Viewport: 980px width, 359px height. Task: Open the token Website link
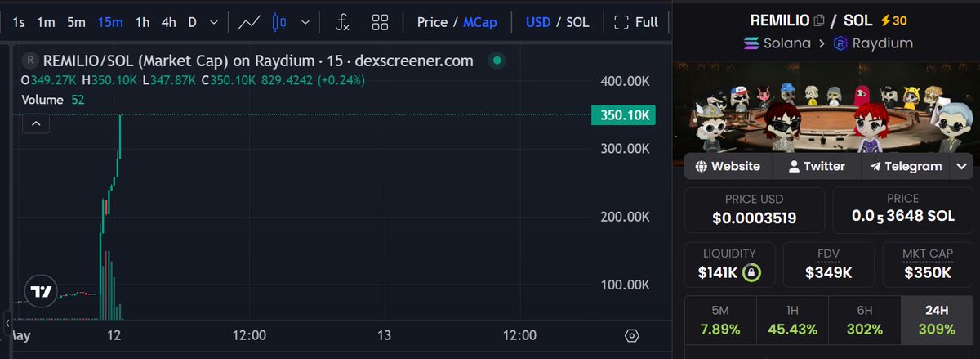point(728,166)
